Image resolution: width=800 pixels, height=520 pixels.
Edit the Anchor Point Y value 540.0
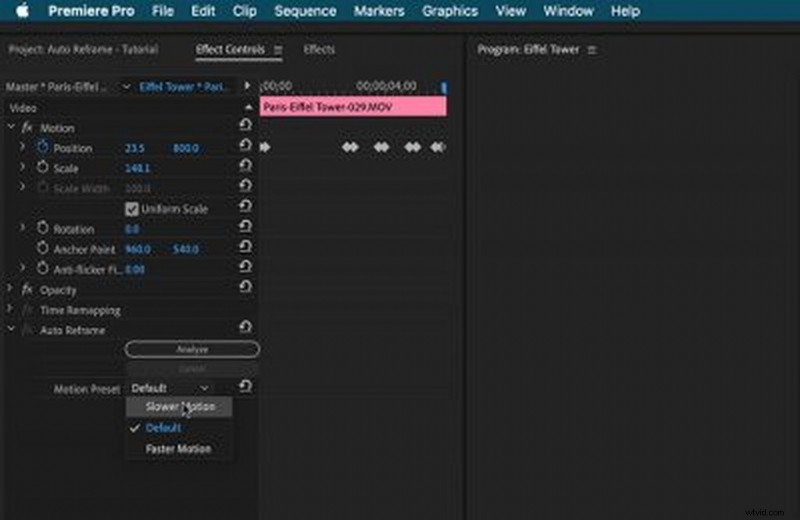(186, 249)
